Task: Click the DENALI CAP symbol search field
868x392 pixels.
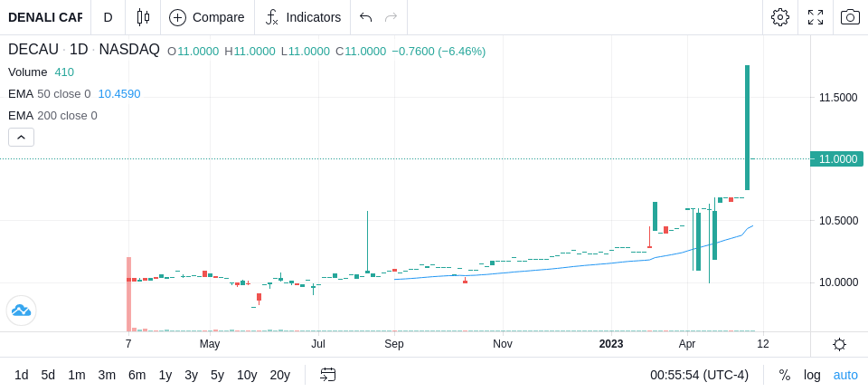Action: tap(45, 17)
